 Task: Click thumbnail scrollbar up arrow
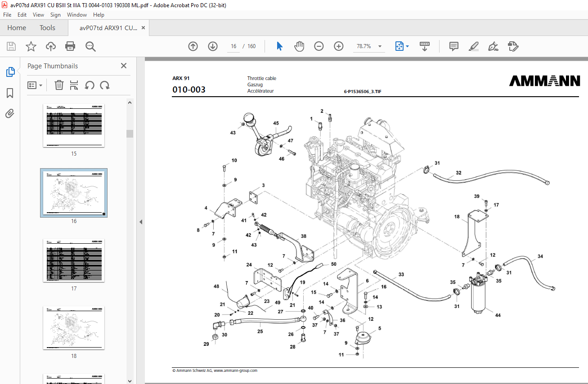click(130, 103)
